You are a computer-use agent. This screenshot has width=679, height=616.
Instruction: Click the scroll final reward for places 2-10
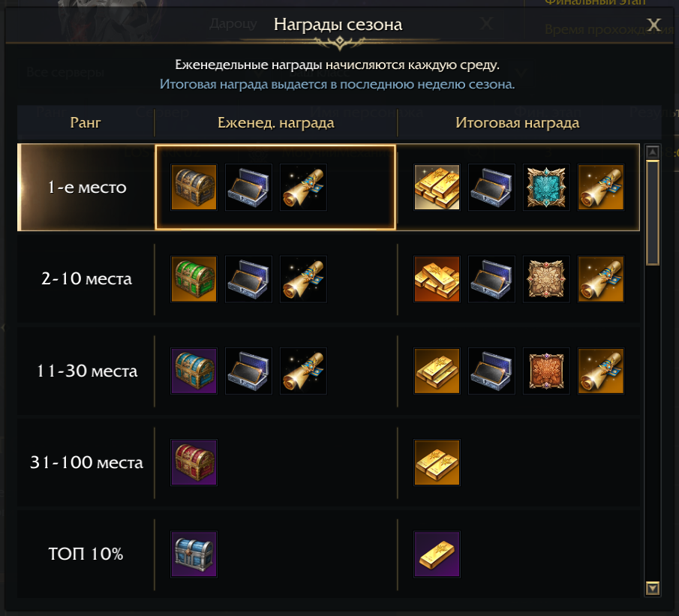pos(600,279)
